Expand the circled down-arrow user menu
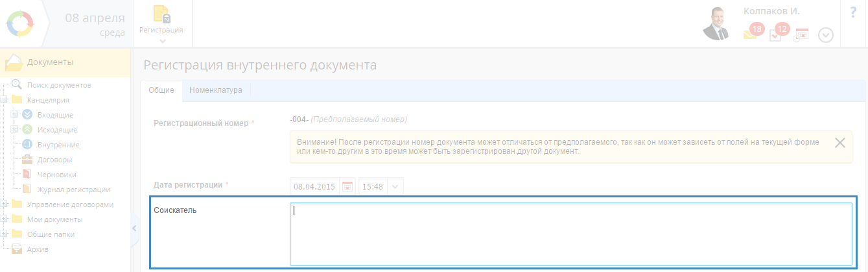This screenshot has width=868, height=272. 825,35
